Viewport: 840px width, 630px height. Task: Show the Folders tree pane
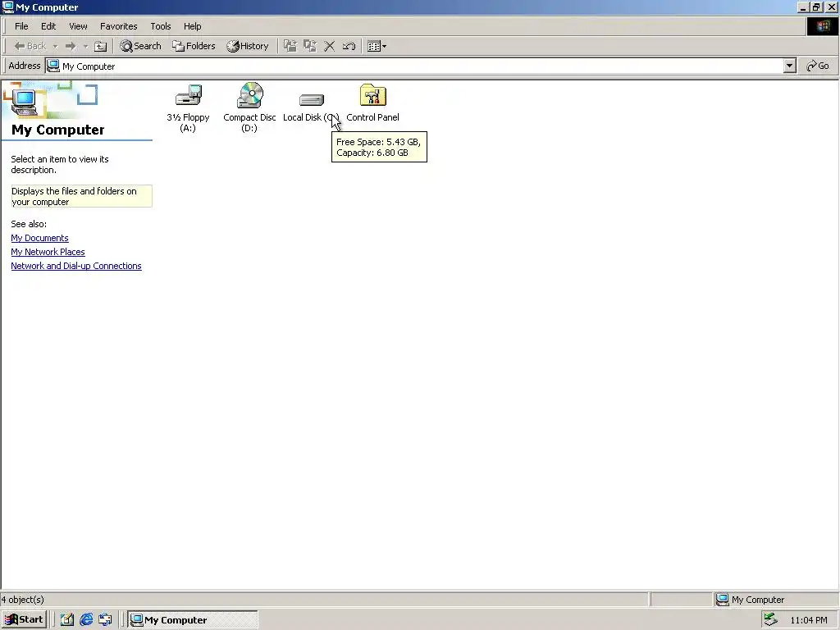pos(194,46)
